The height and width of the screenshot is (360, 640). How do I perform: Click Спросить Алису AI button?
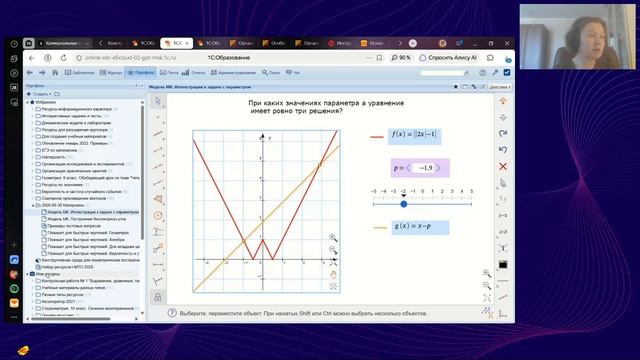[x=448, y=58]
